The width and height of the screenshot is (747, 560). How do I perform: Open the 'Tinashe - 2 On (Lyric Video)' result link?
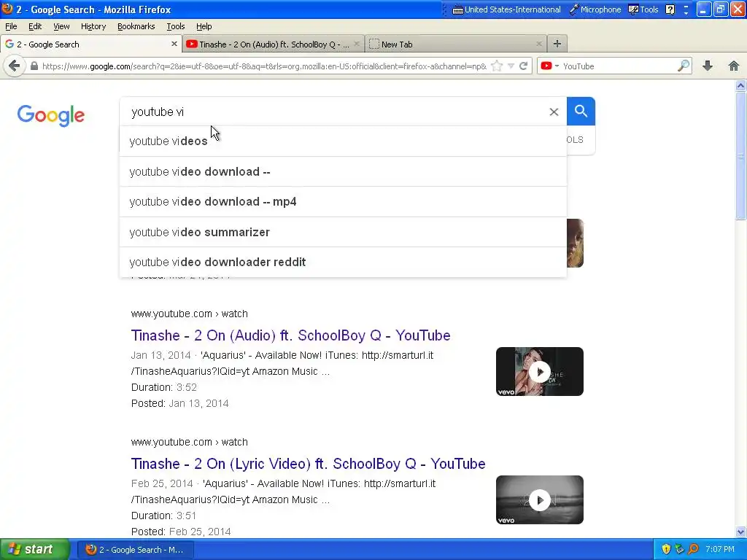pos(309,463)
